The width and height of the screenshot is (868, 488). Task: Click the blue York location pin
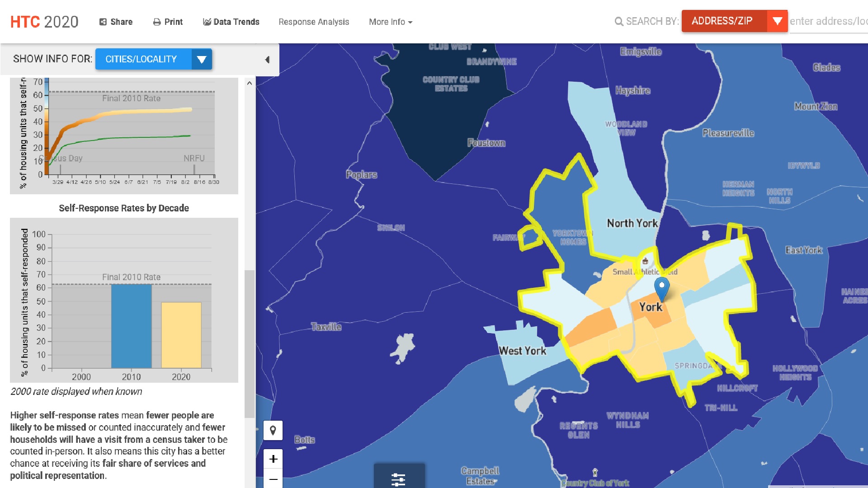point(661,288)
